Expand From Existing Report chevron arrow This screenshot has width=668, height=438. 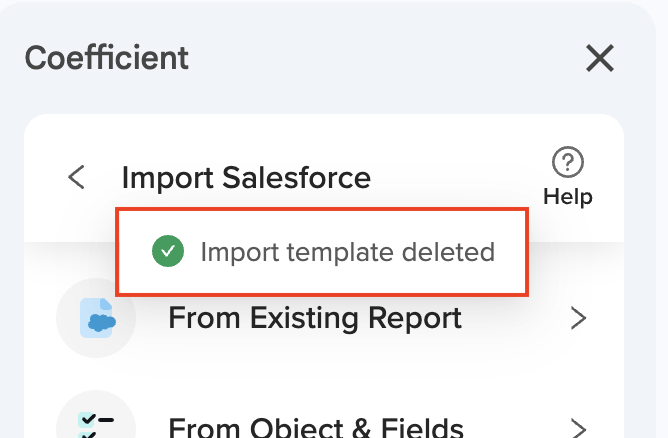[x=578, y=319]
